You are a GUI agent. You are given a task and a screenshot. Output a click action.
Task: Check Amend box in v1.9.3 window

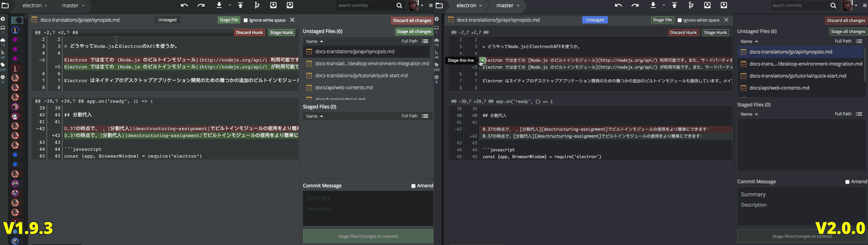pyautogui.click(x=413, y=186)
